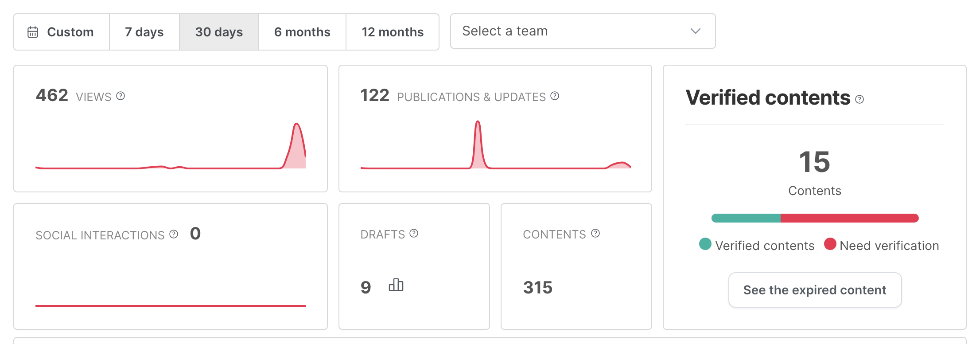Screen dimensions: 980x344
Task: Click the Contents caption under 15
Action: pyautogui.click(x=815, y=191)
